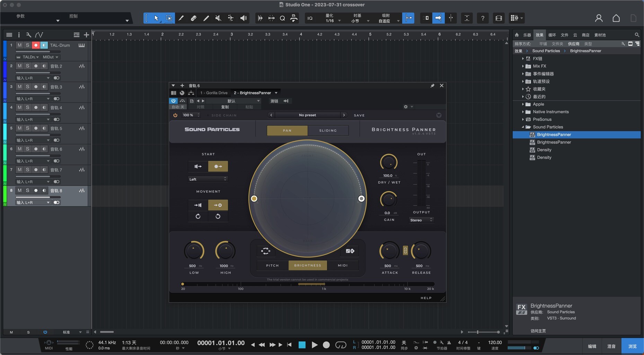Show automation curve icon in track header
Image resolution: width=644 pixels, height=355 pixels.
39,35
